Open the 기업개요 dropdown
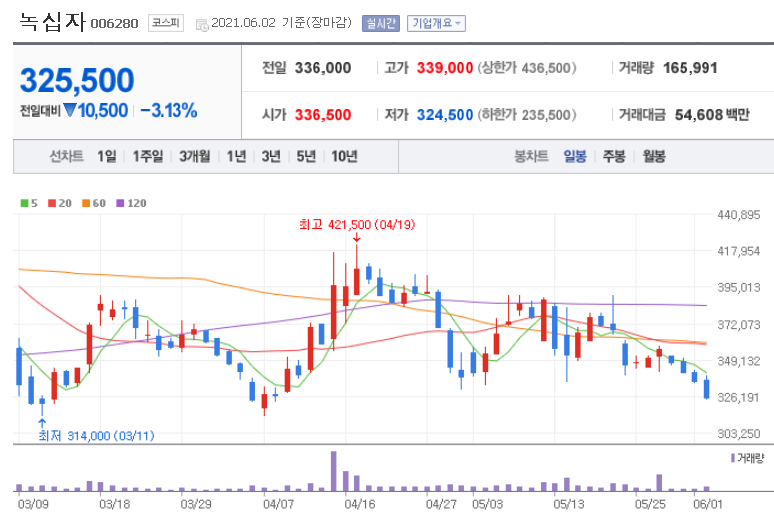This screenshot has height=523, width=774. point(436,23)
